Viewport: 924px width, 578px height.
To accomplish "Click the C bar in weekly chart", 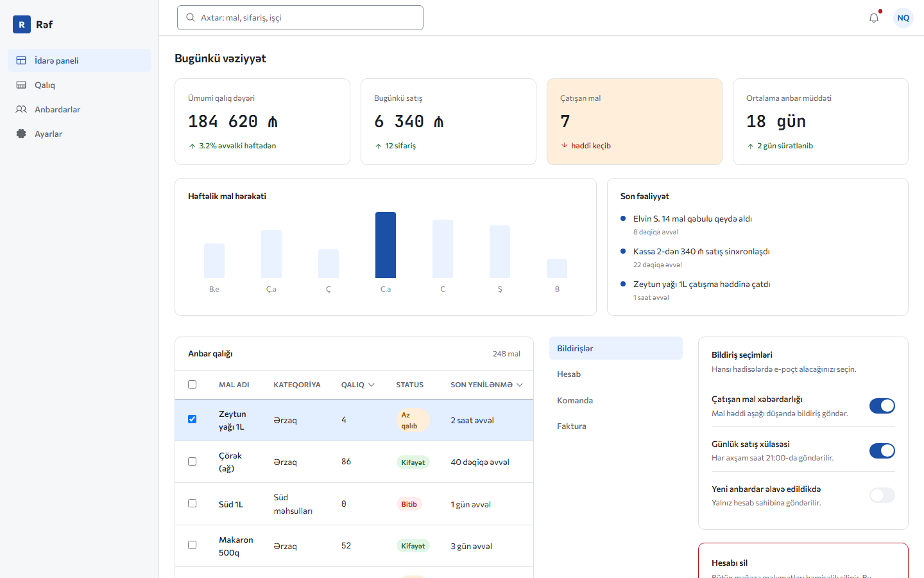I will (443, 249).
